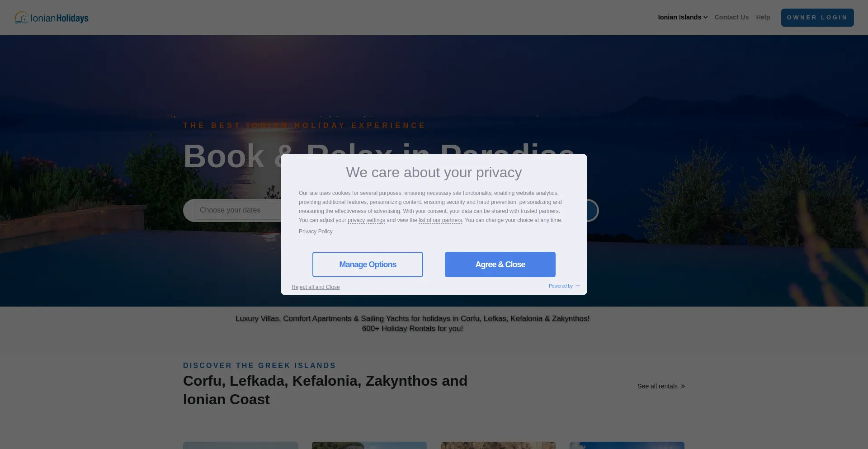This screenshot has height=449, width=868.
Task: Select Reject all and Close
Action: 316,287
